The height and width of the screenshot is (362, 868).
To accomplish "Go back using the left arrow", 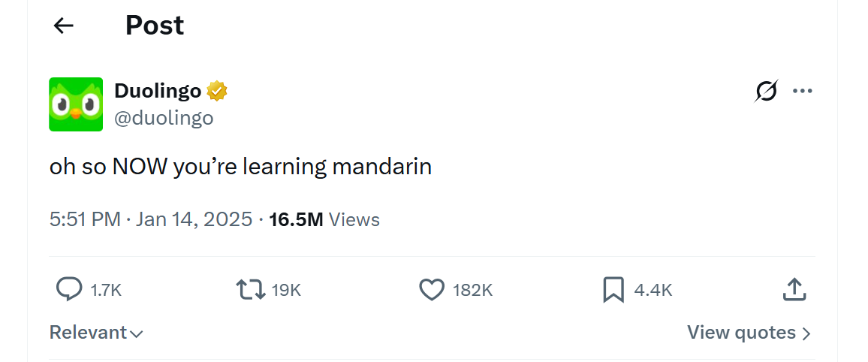I will click(x=64, y=26).
